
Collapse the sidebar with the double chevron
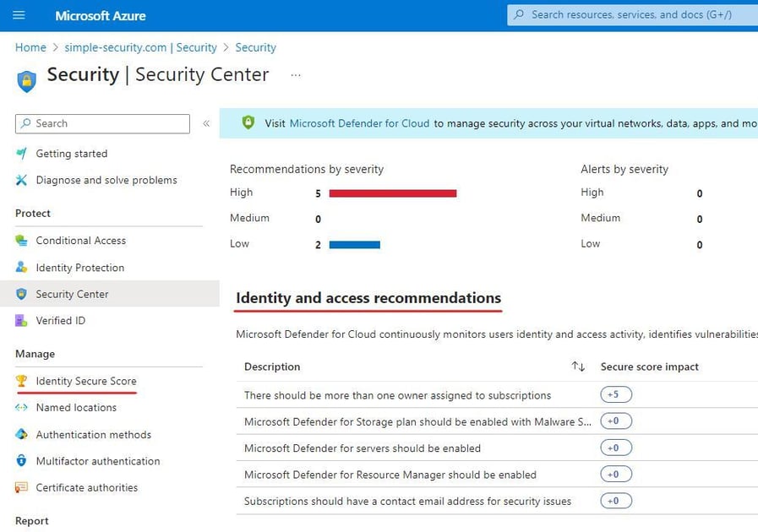[x=206, y=123]
